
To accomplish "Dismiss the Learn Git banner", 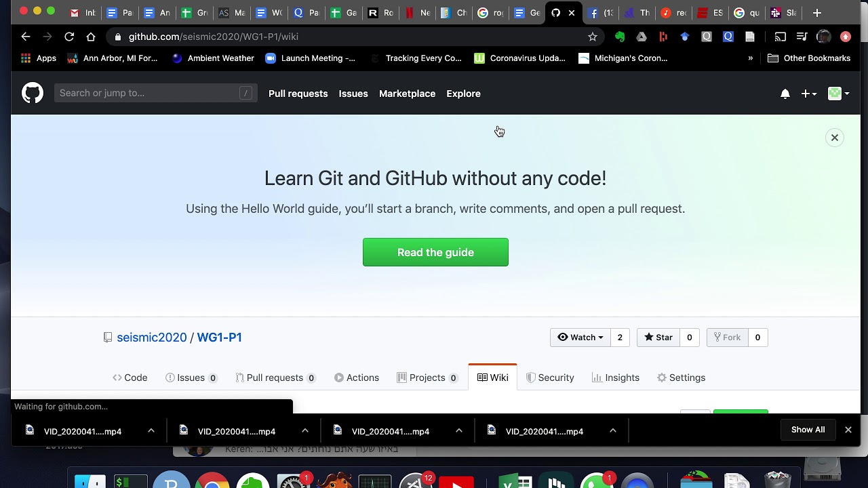I will (835, 138).
